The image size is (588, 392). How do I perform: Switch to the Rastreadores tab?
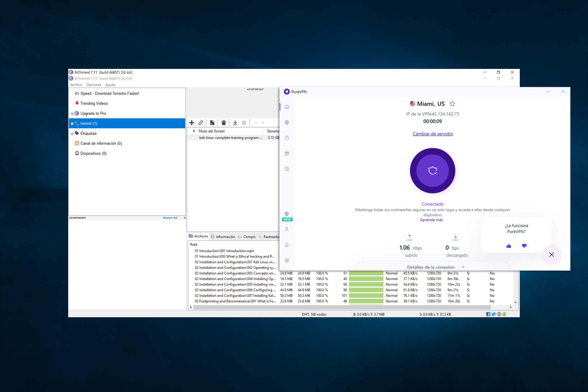(x=269, y=237)
